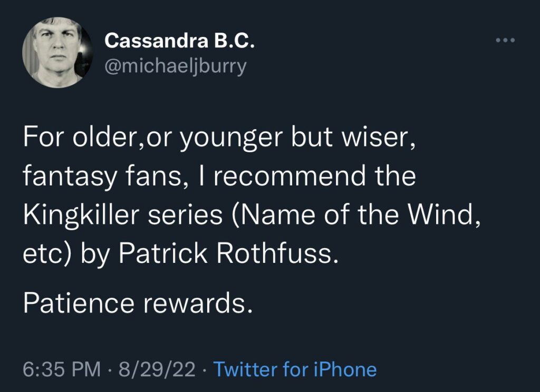Open the Twitter for iPhone source link

point(294,369)
